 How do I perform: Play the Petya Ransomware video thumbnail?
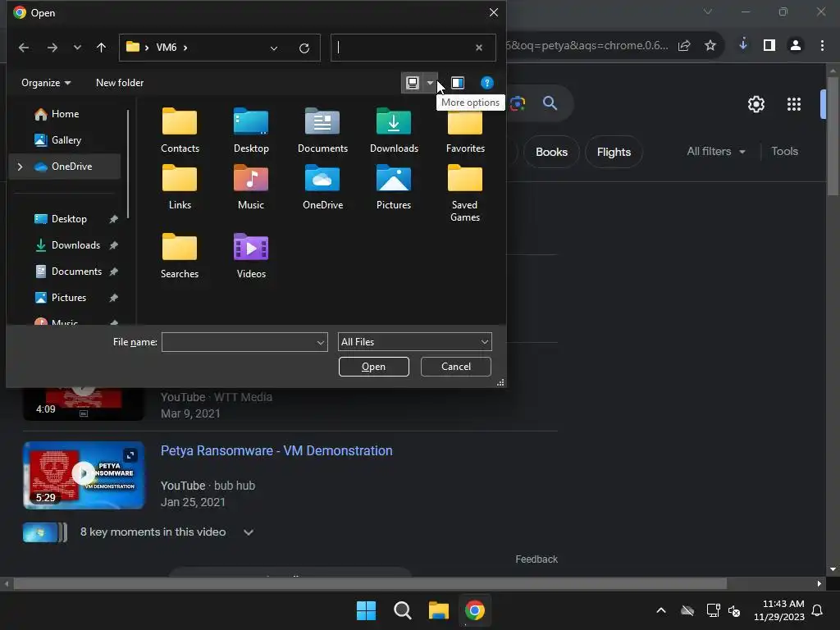point(84,475)
